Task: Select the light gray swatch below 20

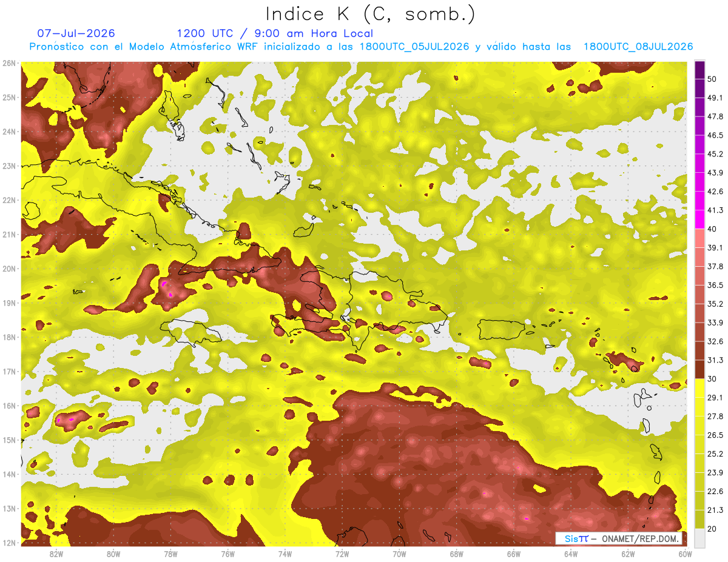Action: point(699,538)
